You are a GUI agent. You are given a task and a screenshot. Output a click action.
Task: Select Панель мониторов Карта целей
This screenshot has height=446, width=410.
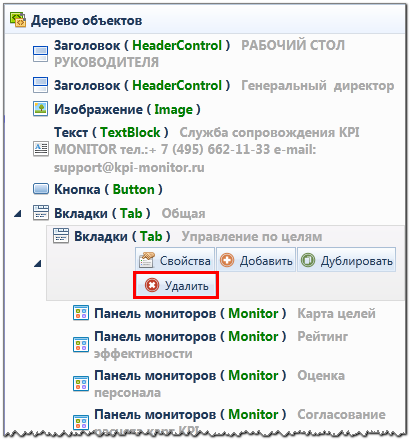(224, 313)
